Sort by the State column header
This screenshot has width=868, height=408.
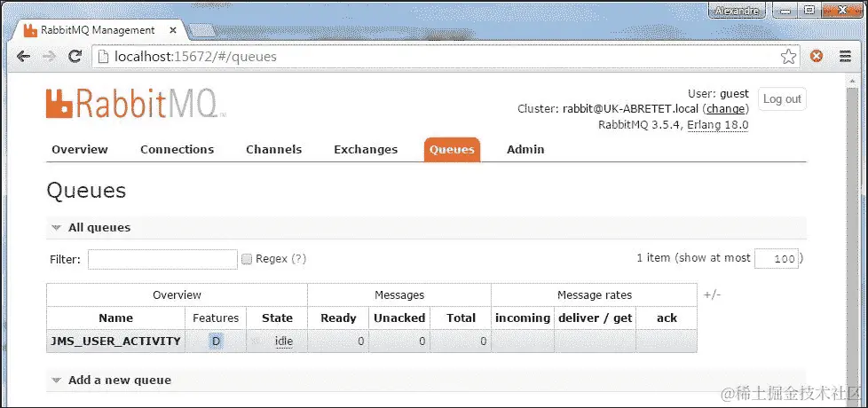277,318
